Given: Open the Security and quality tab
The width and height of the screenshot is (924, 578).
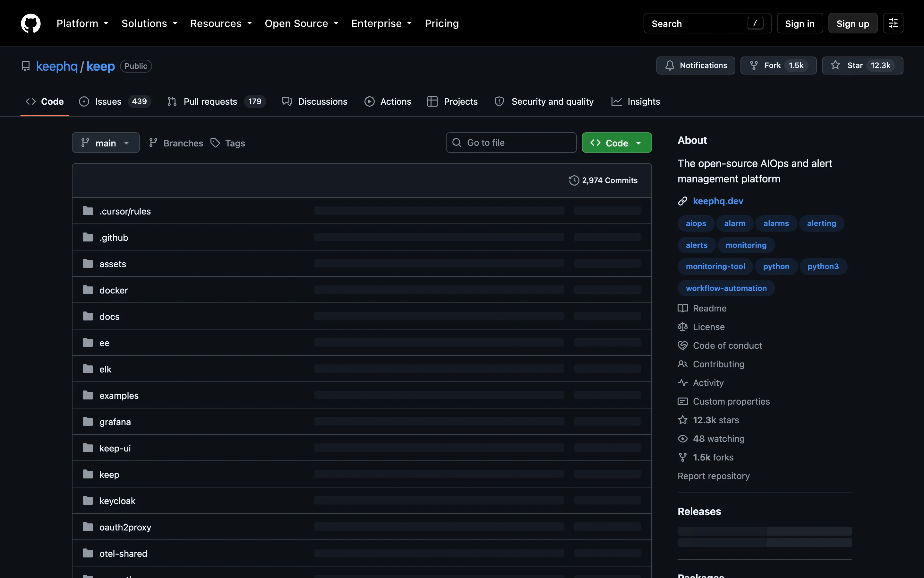Looking at the screenshot, I should [544, 102].
